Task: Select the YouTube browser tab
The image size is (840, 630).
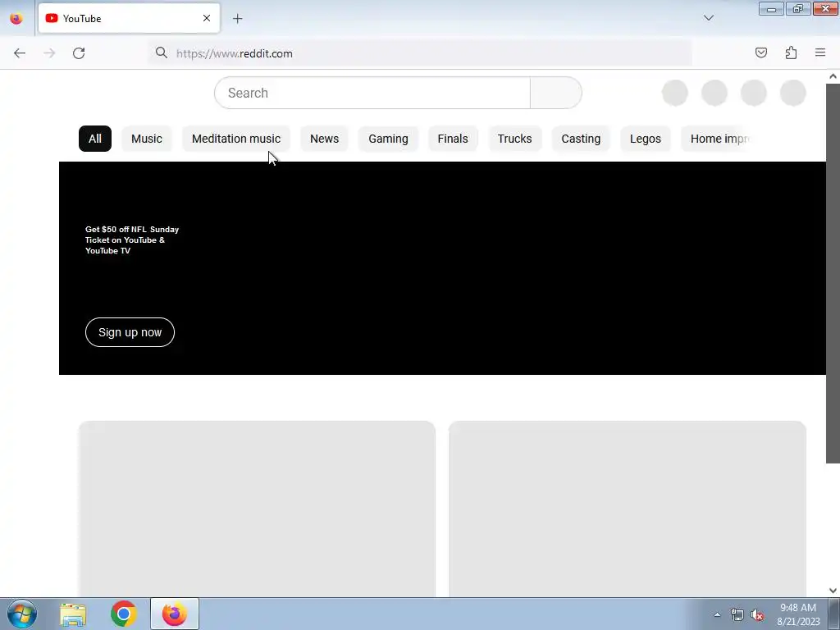Action: [x=129, y=18]
